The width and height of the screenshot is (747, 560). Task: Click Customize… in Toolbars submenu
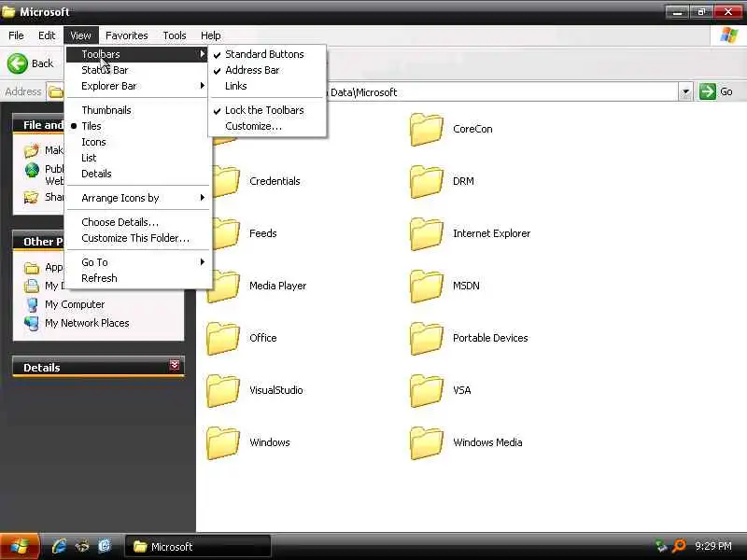(x=267, y=126)
